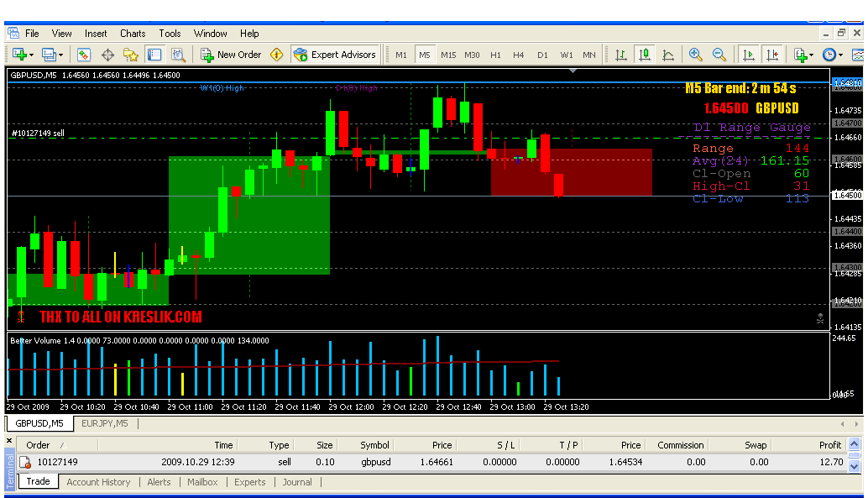Select the GBPUSD,M5 chart tab

(x=39, y=423)
